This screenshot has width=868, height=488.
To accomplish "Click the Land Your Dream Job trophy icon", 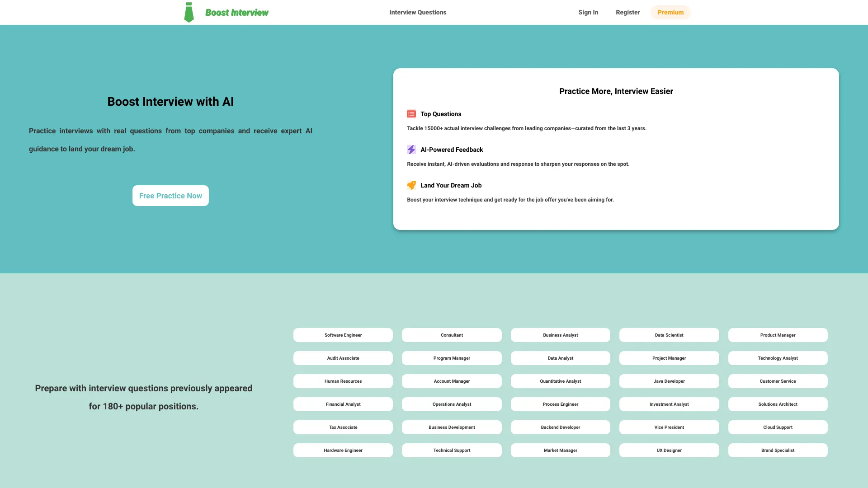I will [411, 185].
